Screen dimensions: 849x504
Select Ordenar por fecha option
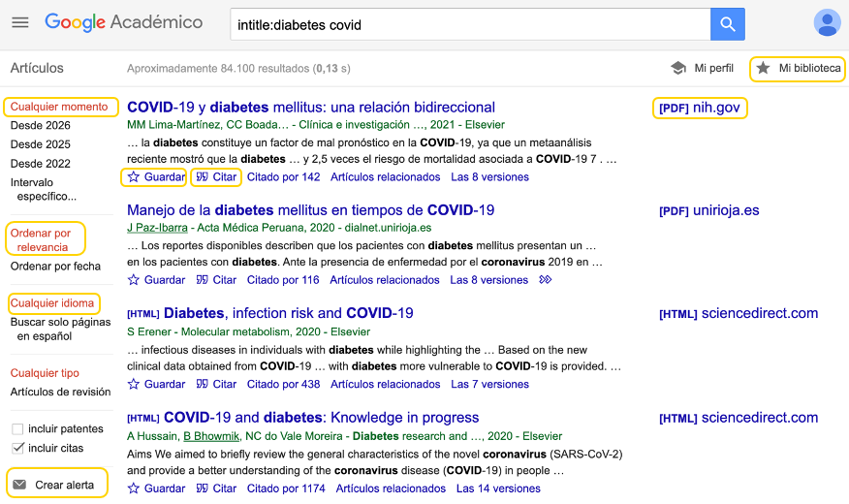point(55,267)
